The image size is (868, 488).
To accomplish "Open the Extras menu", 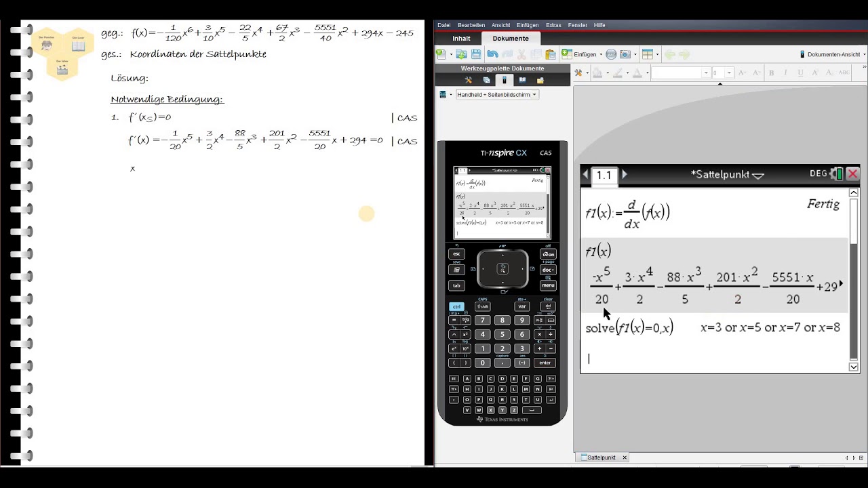I will point(553,25).
